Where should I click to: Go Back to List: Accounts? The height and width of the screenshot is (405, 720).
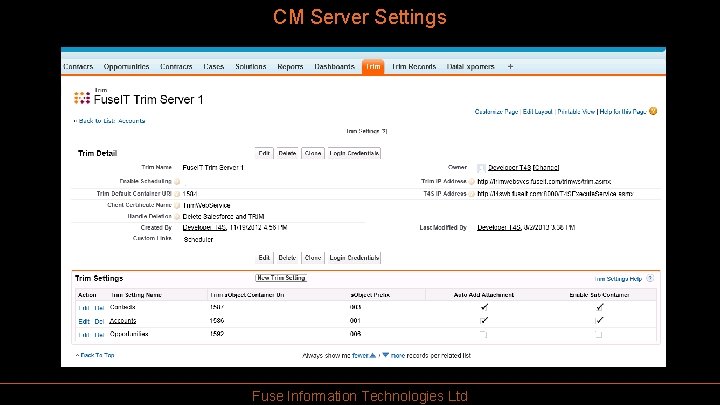(x=110, y=121)
